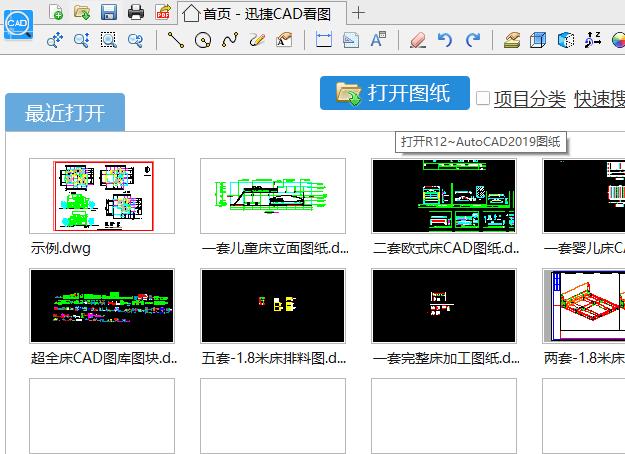Click the 项目分类 link
Viewport: 625px width, 454px height.
coord(530,99)
